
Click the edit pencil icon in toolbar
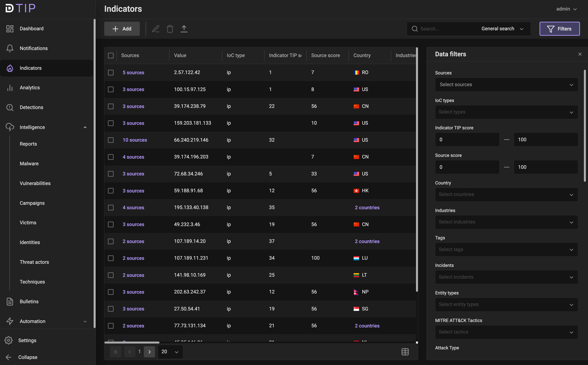click(156, 29)
